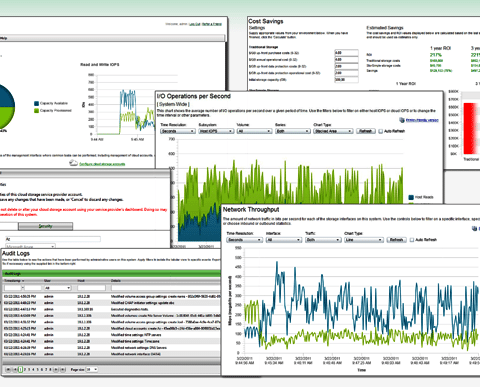The height and width of the screenshot is (387, 480).
Task: Open Chart Type dropdown in I/O Operations panel
Action: click(333, 131)
